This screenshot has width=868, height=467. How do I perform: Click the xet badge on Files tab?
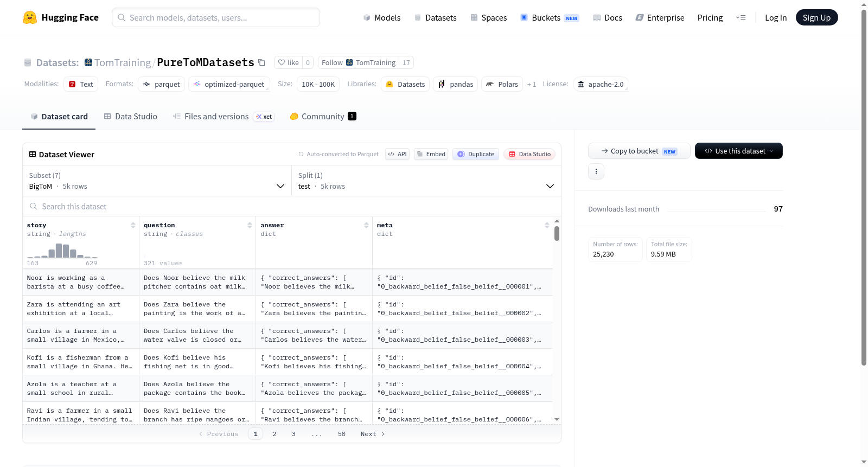click(264, 117)
